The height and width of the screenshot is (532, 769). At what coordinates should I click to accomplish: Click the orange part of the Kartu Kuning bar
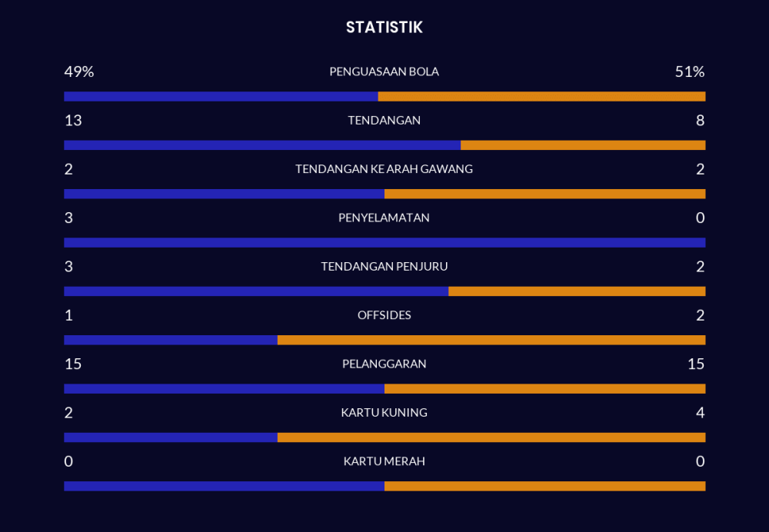tap(491, 437)
